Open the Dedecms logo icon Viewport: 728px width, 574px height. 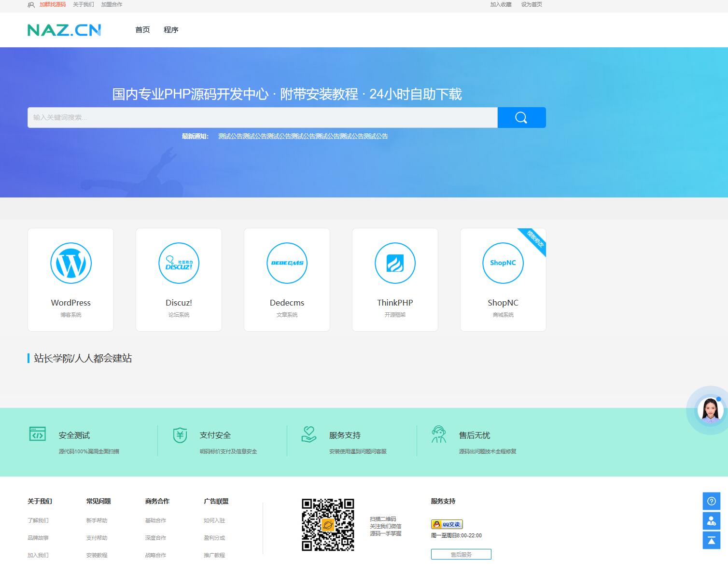(287, 263)
